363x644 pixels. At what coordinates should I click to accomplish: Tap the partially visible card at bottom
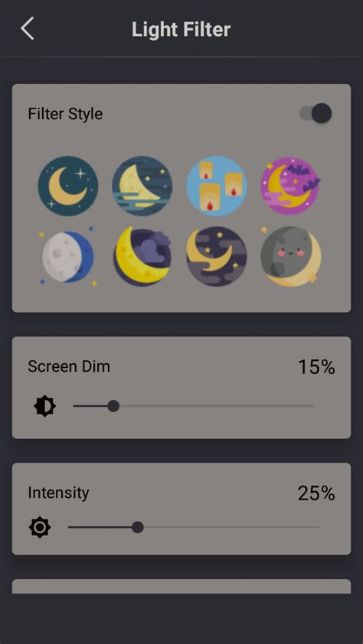[181, 586]
